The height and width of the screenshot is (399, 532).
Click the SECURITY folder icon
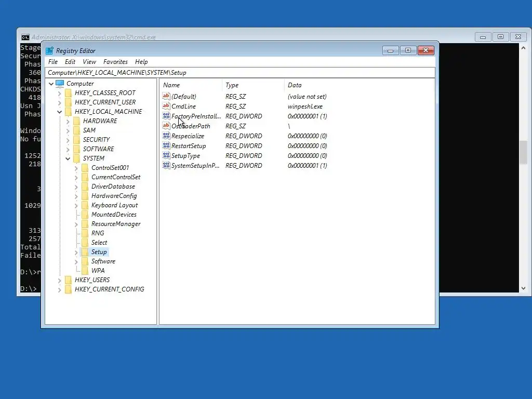pos(77,140)
